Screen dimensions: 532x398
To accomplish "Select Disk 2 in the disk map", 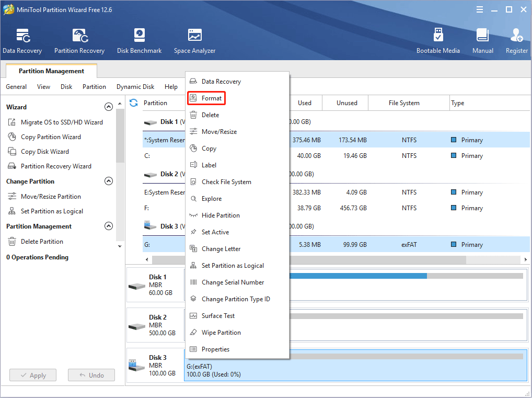I will tap(155, 325).
